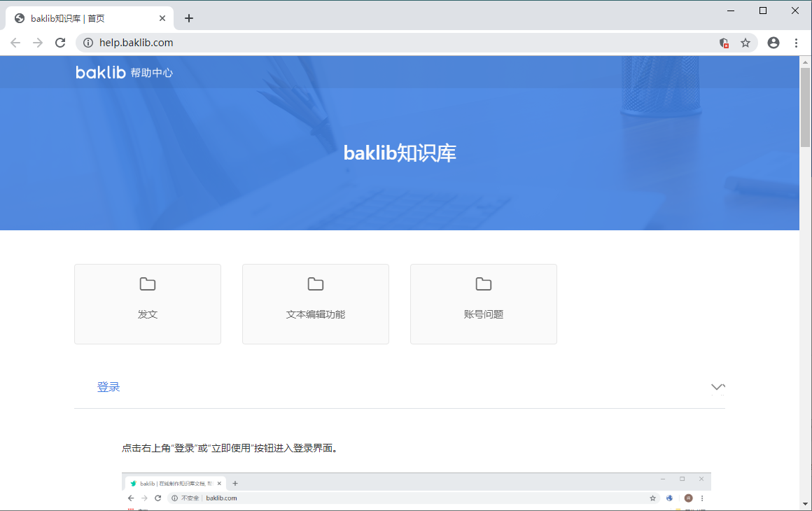This screenshot has height=511, width=812.
Task: Close the baklib知识库 tab
Action: [162, 19]
